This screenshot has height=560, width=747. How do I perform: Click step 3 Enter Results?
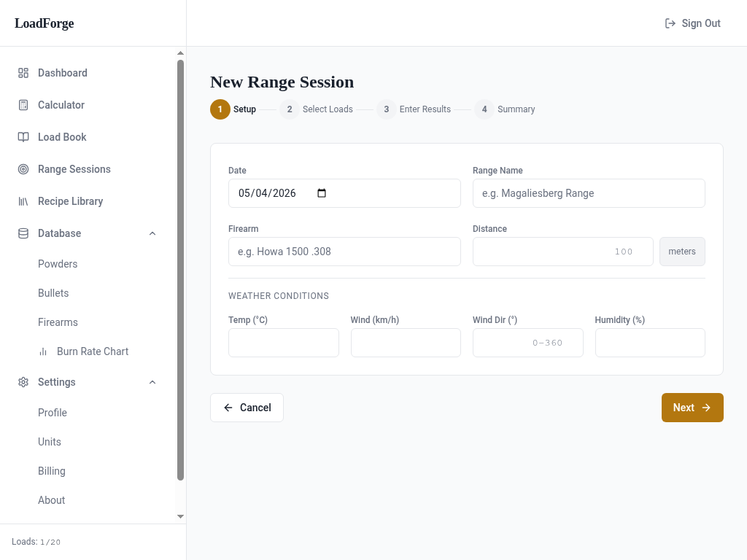(x=414, y=109)
